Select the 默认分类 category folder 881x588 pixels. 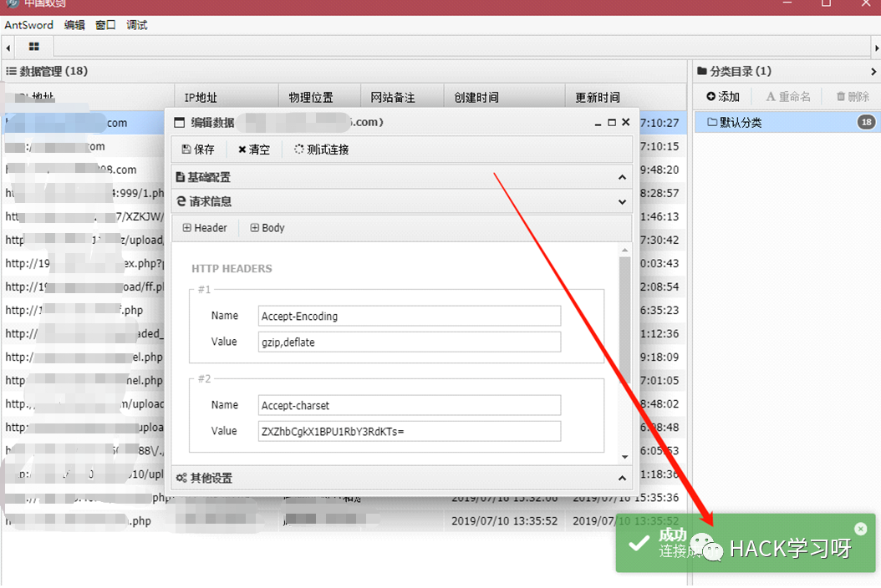pos(787,123)
